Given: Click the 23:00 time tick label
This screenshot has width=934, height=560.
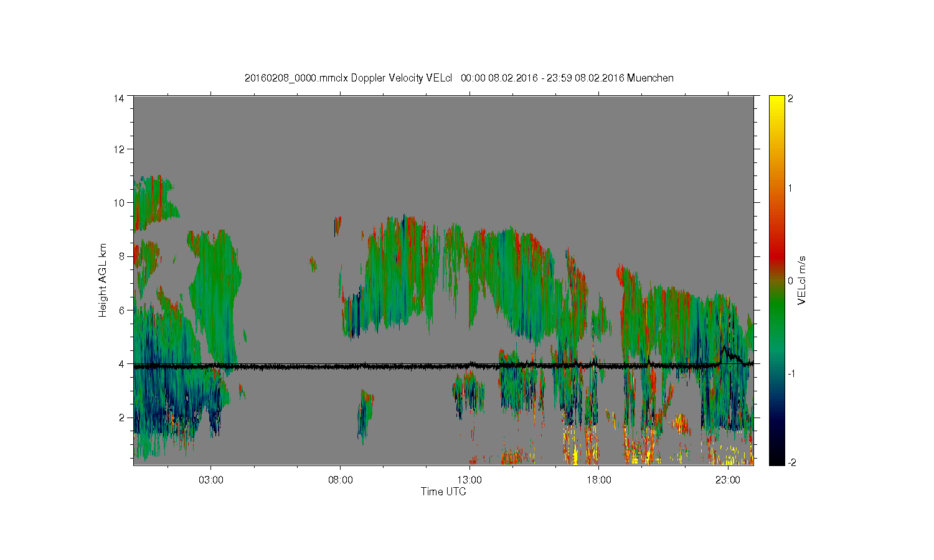Looking at the screenshot, I should [727, 480].
